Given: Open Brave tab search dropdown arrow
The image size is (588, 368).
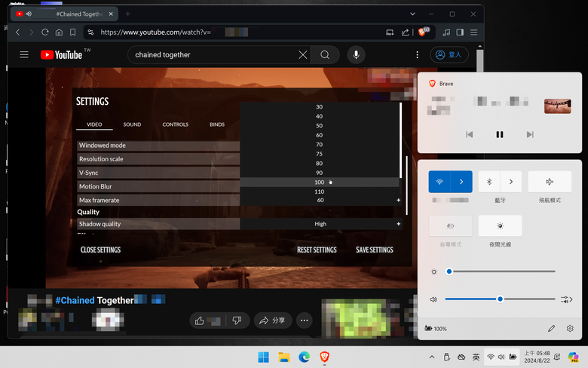Looking at the screenshot, I should click(x=412, y=14).
